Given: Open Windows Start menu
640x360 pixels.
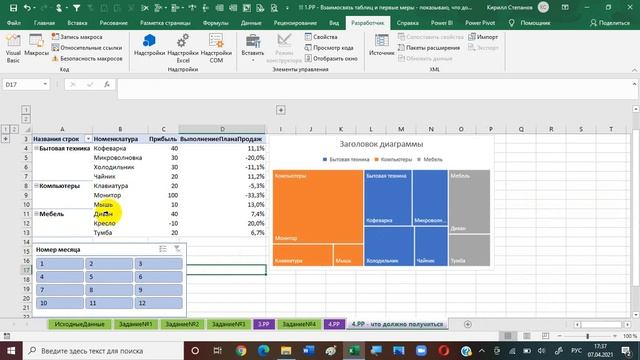Looking at the screenshot, I should [x=11, y=351].
